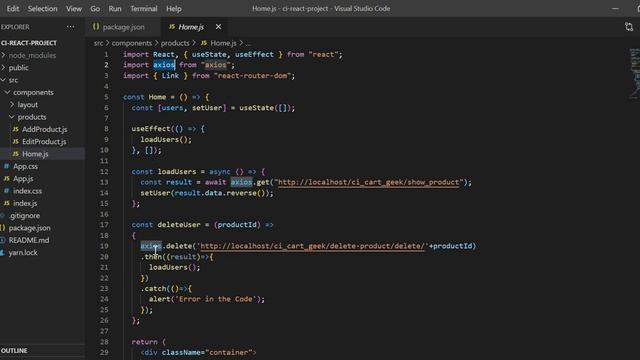This screenshot has height=360, width=640.
Task: Open index.css from the explorer
Action: (27, 191)
